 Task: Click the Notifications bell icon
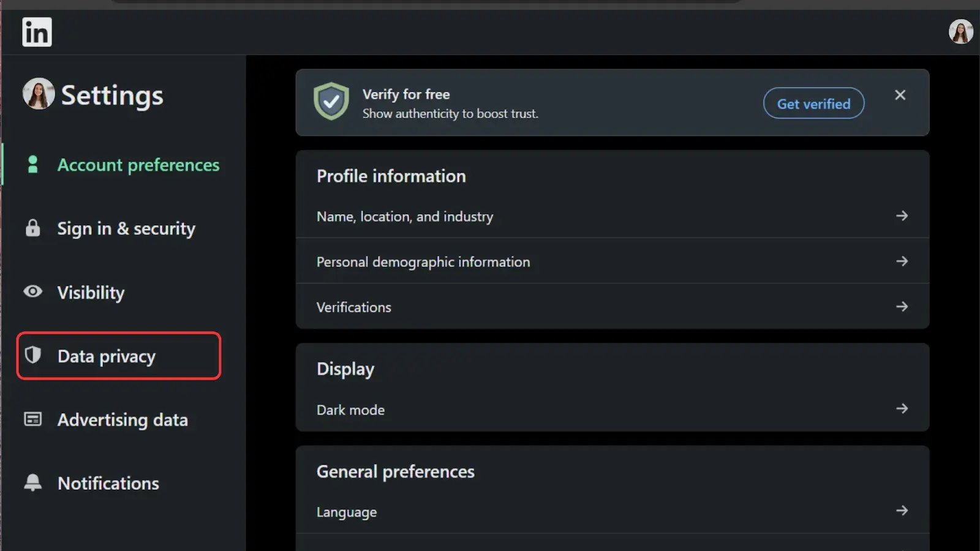click(33, 483)
